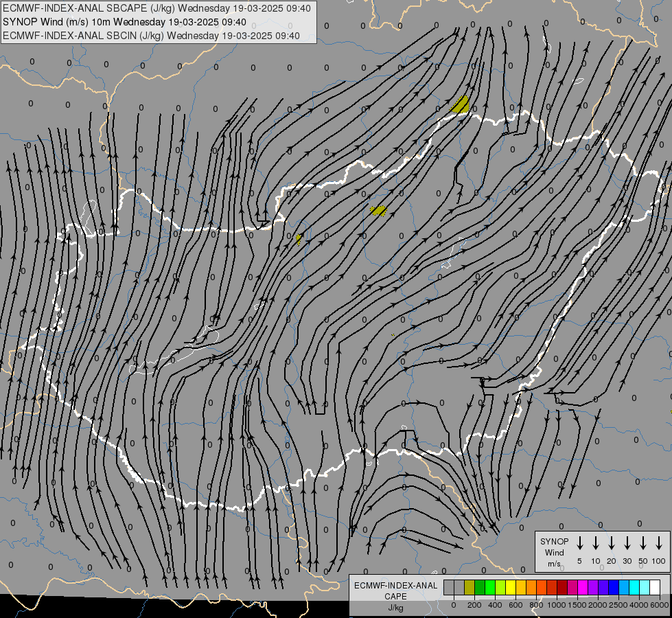Pick the olive swatch in CAPE legend

tap(470, 587)
